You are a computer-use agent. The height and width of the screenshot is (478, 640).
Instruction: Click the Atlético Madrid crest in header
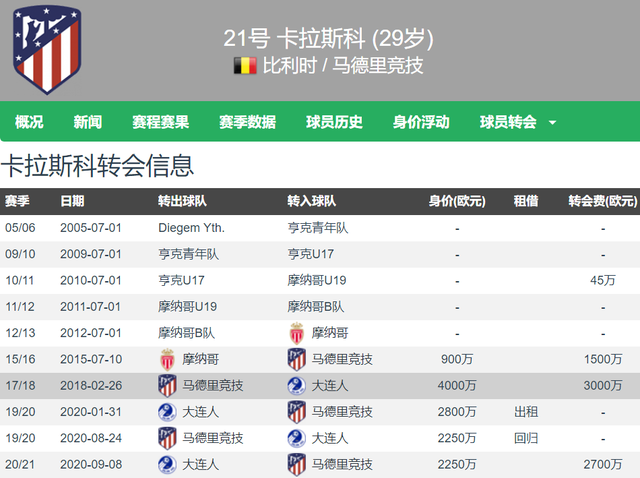47,50
